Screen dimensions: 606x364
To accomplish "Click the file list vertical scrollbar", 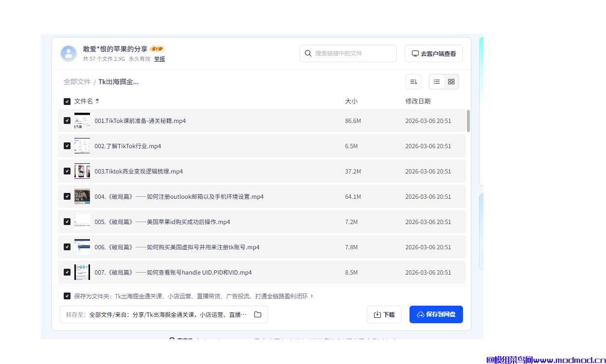I will (468, 121).
